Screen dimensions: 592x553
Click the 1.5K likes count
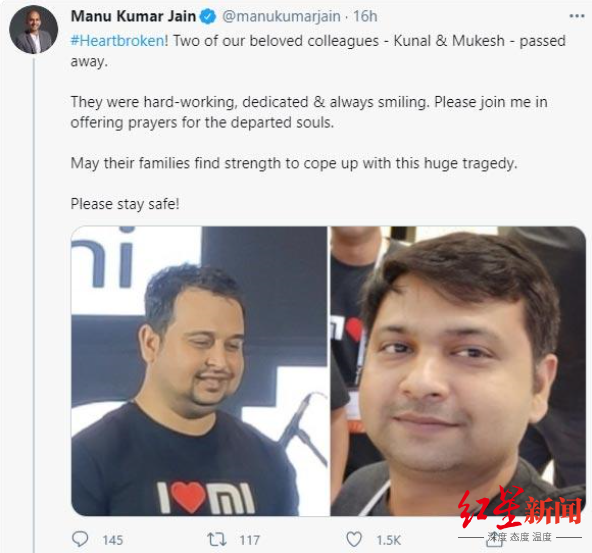pos(388,540)
